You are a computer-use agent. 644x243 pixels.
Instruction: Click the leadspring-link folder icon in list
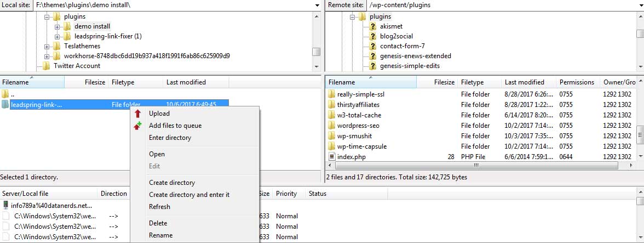[5, 104]
